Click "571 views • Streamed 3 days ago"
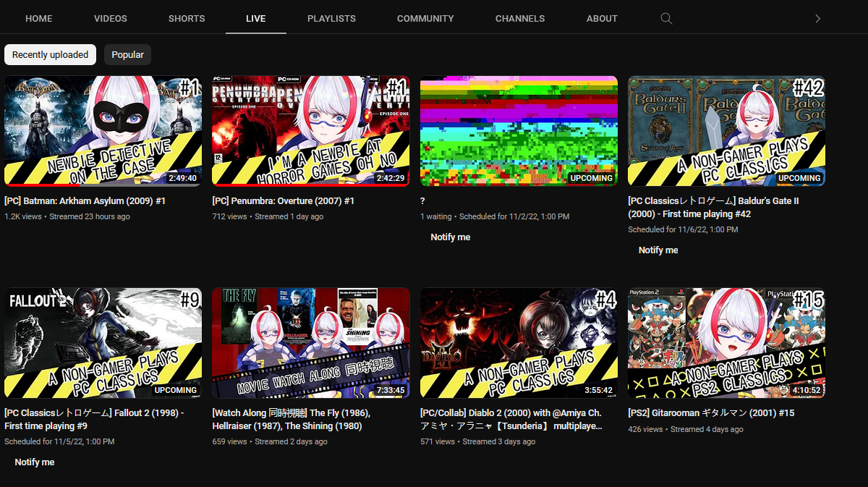The height and width of the screenshot is (487, 868). point(478,441)
